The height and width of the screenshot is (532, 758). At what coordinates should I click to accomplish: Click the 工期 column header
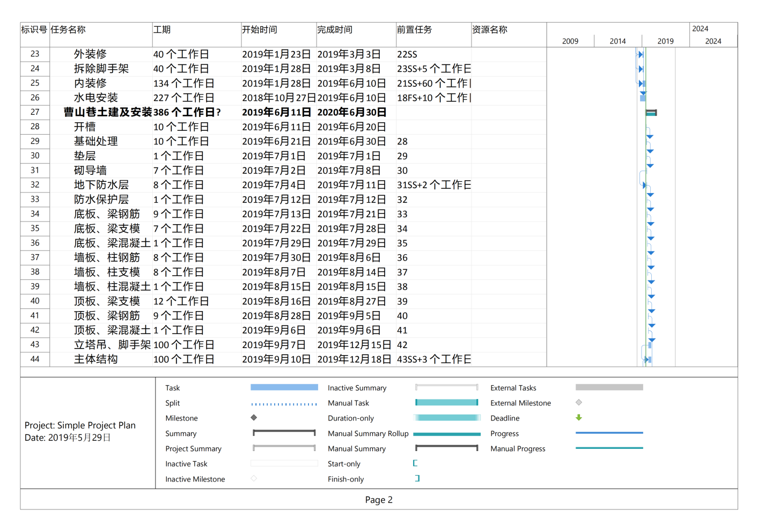point(162,30)
